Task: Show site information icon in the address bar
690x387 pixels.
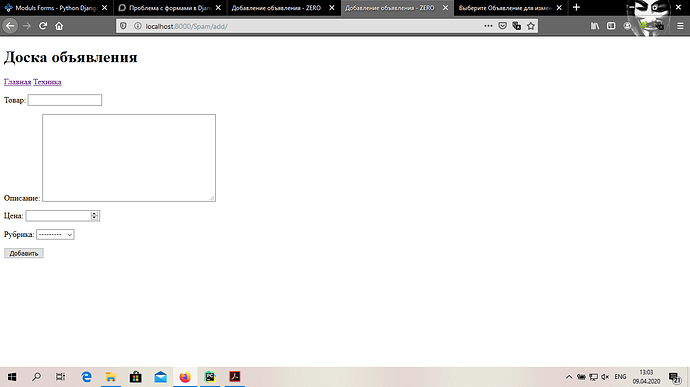Action: [x=137, y=26]
